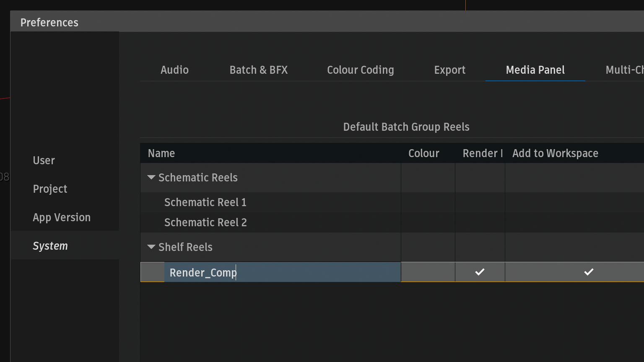Select the Schematic Reel 1 row
Viewport: 644px width, 362px height.
pyautogui.click(x=205, y=202)
